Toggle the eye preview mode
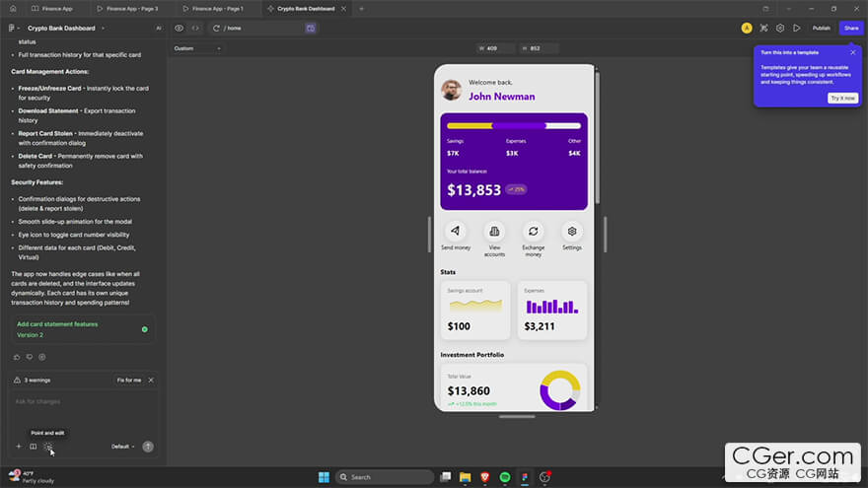The height and width of the screenshot is (488, 868). (179, 28)
